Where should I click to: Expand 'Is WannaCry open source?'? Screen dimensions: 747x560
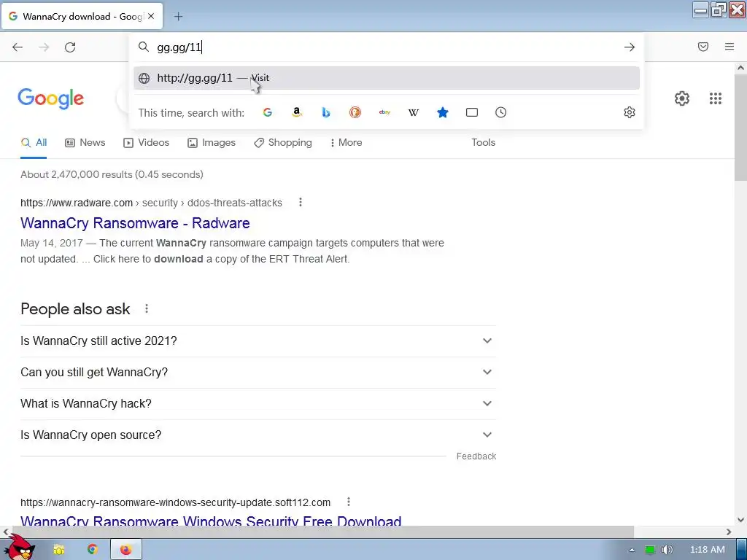coord(258,435)
